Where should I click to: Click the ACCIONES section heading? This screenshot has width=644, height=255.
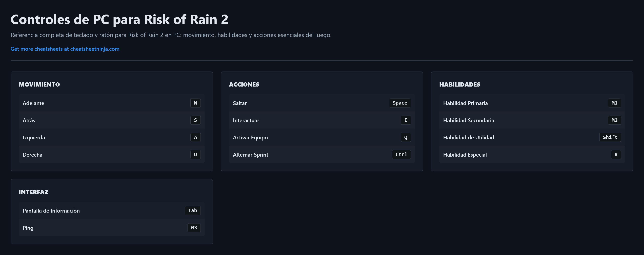point(244,84)
